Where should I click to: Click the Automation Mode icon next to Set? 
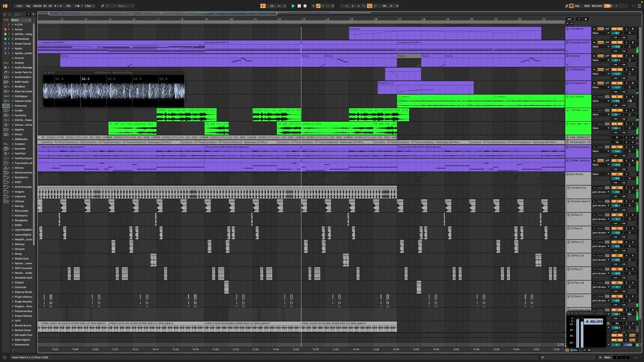579,19
